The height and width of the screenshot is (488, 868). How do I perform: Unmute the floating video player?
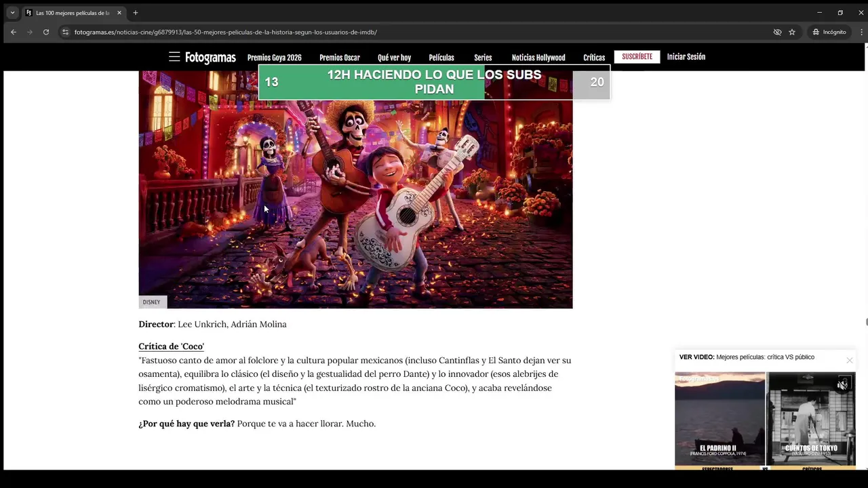(x=842, y=385)
